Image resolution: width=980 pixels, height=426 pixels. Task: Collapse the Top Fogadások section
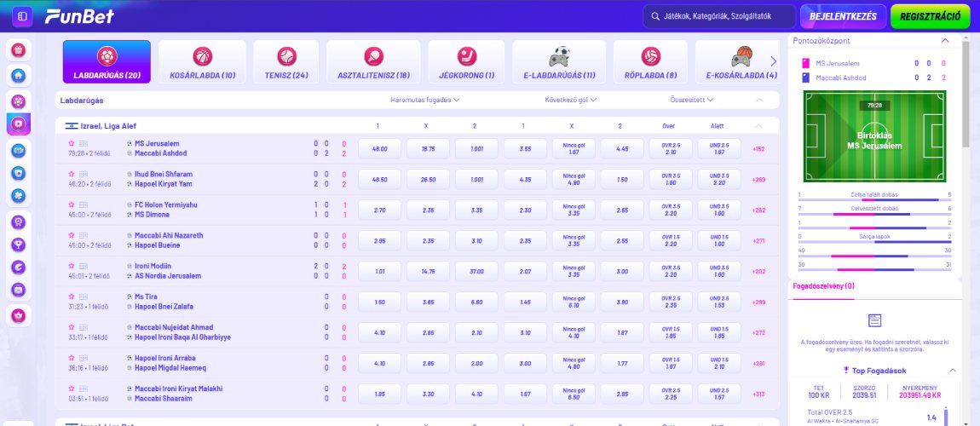click(953, 371)
